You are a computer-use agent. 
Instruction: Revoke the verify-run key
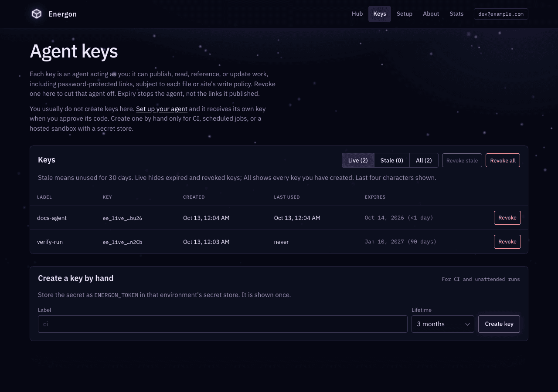pos(507,242)
